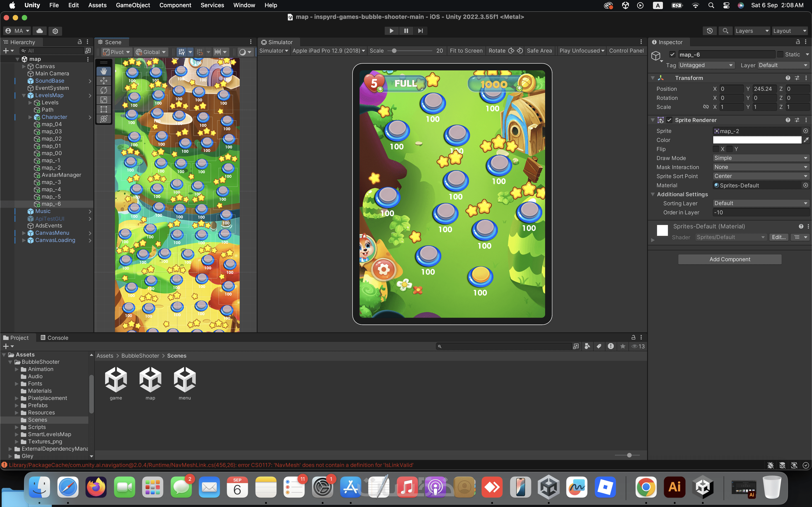Viewport: 812px width, 507px height.
Task: Click the Sprite Renderer Color swatch
Action: coord(757,140)
